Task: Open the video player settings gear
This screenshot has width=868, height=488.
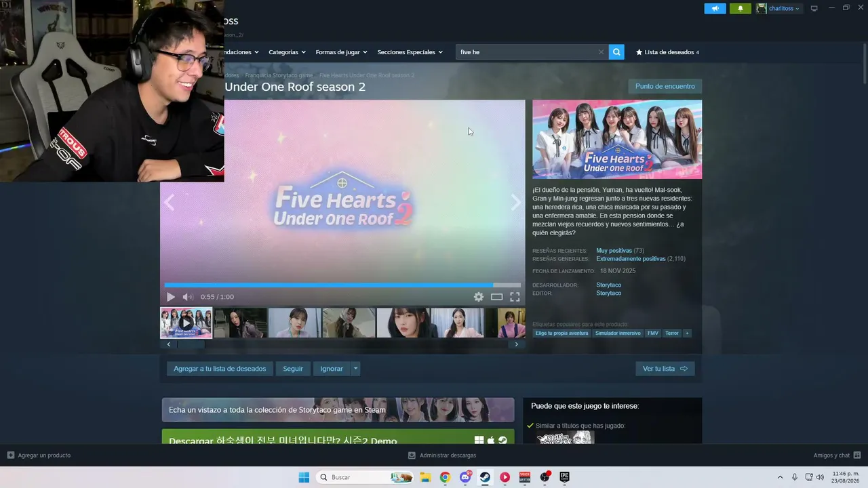Action: point(479,297)
